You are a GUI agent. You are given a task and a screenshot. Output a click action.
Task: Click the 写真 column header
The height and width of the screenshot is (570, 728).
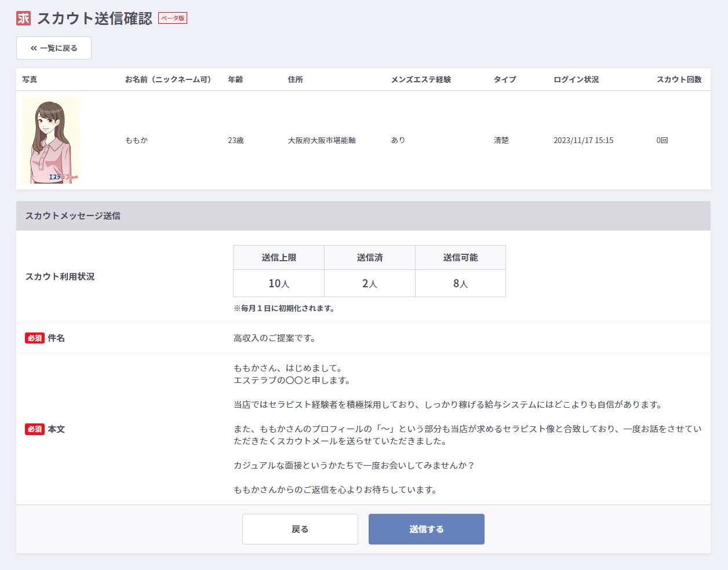click(30, 79)
